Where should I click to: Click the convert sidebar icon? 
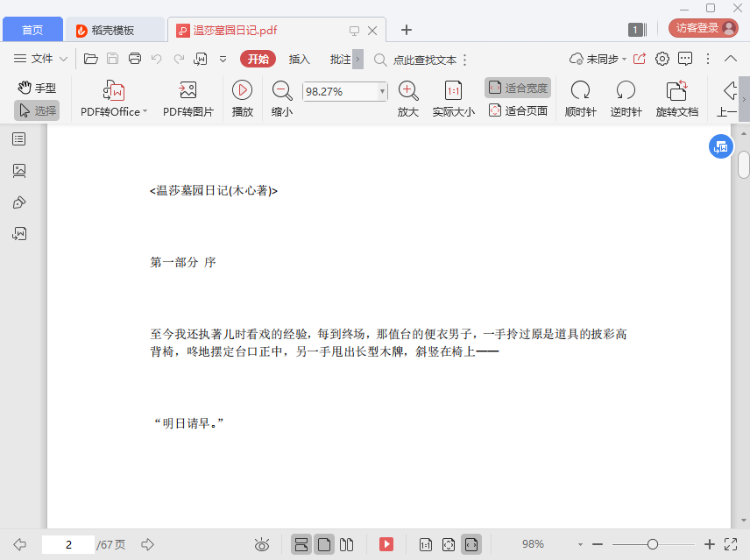[x=19, y=234]
